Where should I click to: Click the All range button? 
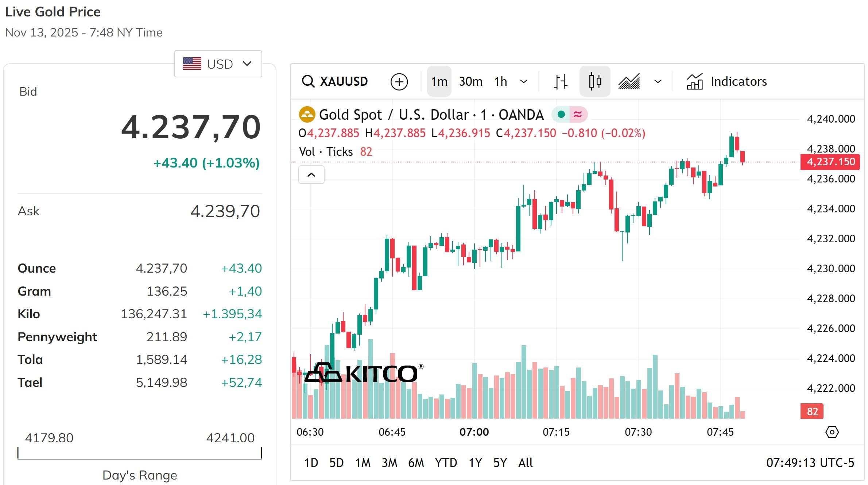(x=525, y=462)
